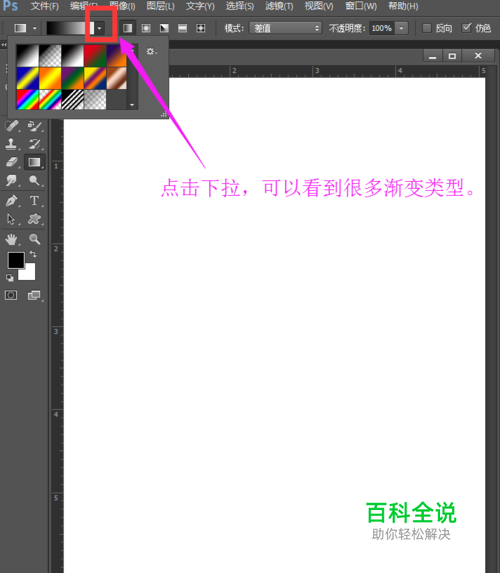This screenshot has width=500, height=573.
Task: Select the Clone Stamp tool
Action: (11, 144)
